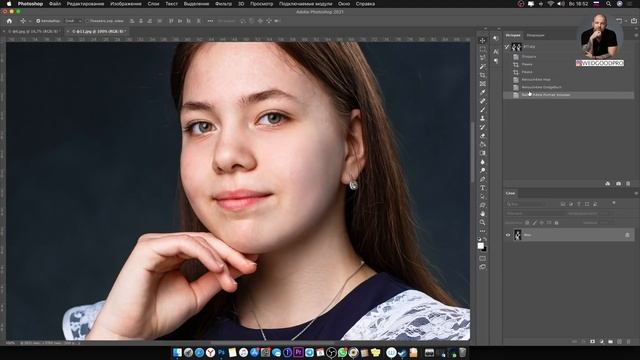Select the Frame tool
Screen dimensions: 640x360
[x=482, y=84]
